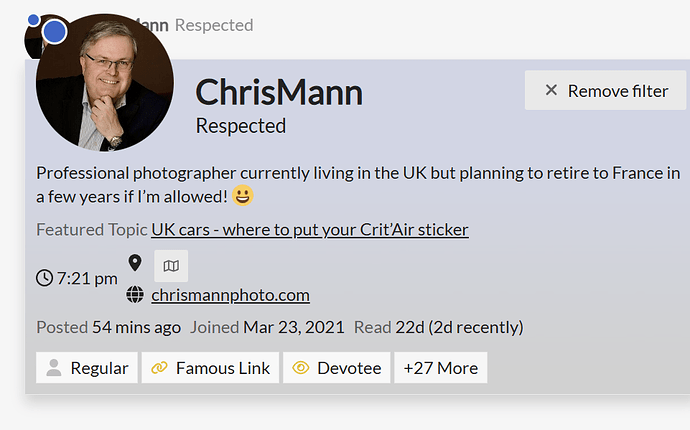The width and height of the screenshot is (690, 430).
Task: Click the clock icon beside 7:21 pm
Action: pos(44,278)
